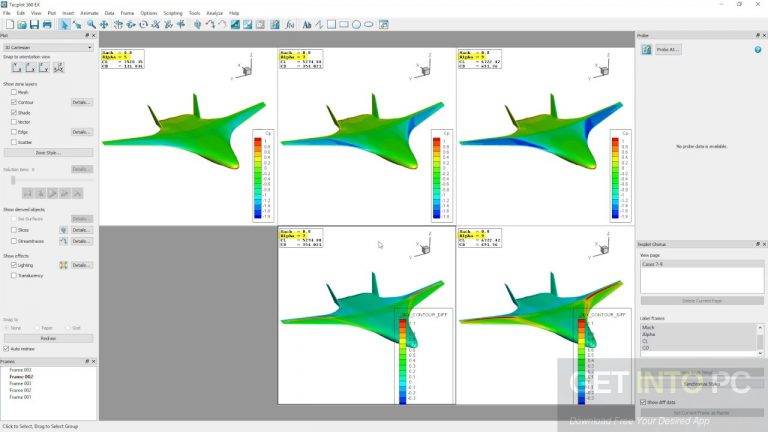Open Details for Contour layer
Image resolution: width=768 pixels, height=432 pixels.
[81, 102]
